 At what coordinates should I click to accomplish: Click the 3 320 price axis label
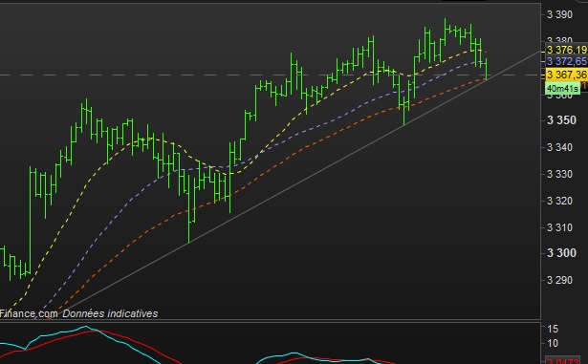[560, 201]
